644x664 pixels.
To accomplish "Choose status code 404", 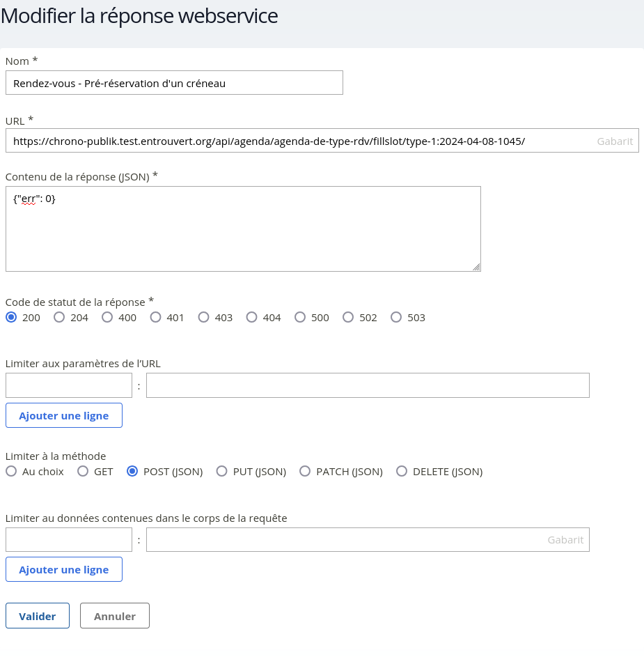I will (252, 317).
